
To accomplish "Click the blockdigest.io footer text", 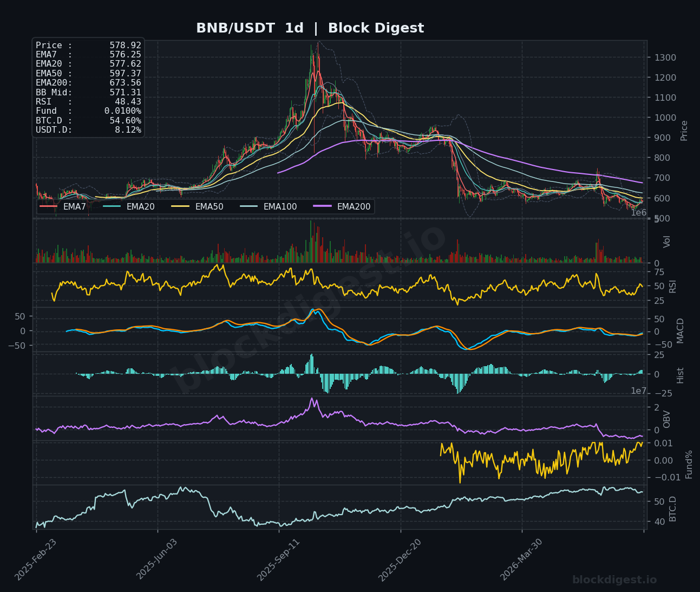I will pyautogui.click(x=614, y=580).
